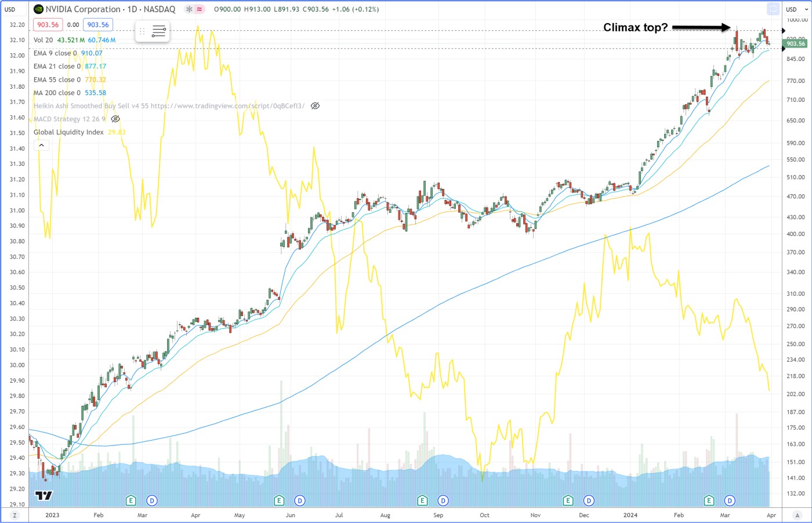The width and height of the screenshot is (812, 523).
Task: Click the 31.00 value on left price scale
Action: point(17,210)
